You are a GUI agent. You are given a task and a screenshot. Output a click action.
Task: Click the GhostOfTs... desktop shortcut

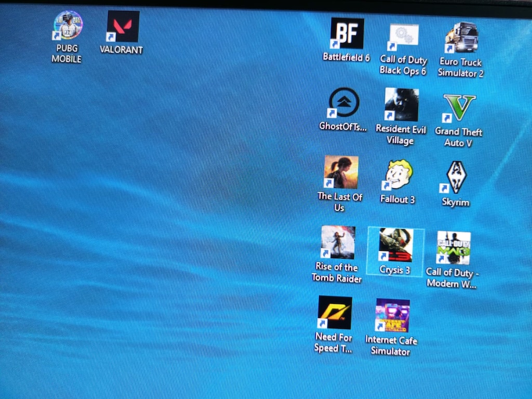[344, 102]
